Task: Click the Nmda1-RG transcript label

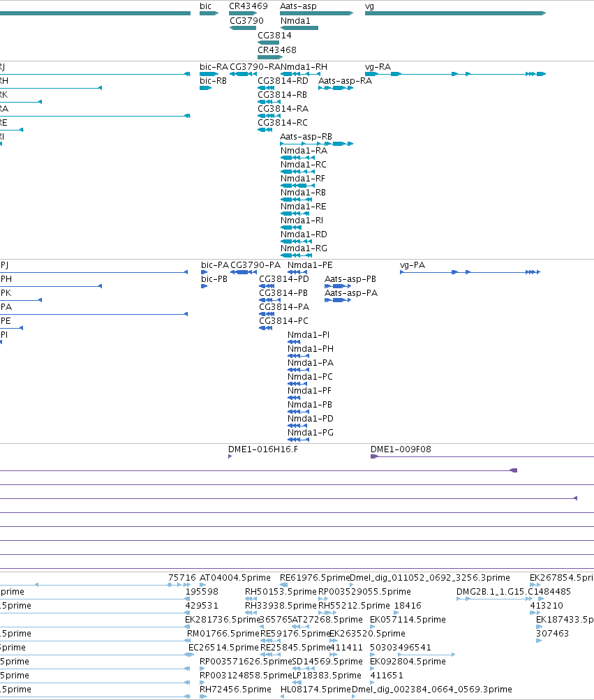Action: [x=304, y=248]
